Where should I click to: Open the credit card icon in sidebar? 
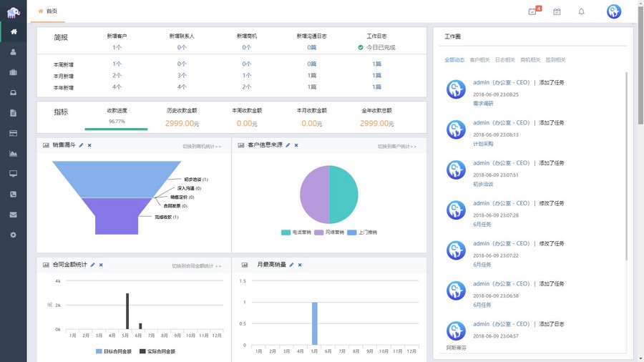[x=14, y=133]
